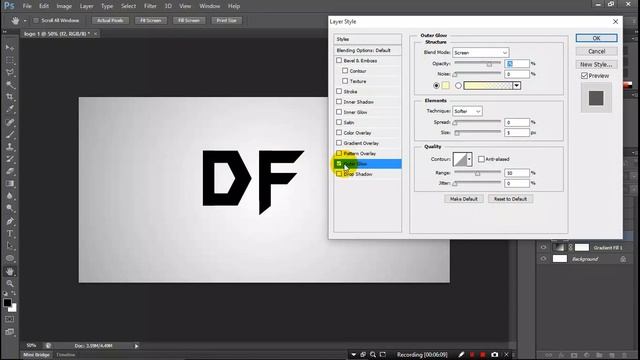The image size is (640, 360).
Task: Open the tool preset picker arrow
Action: tap(25, 20)
